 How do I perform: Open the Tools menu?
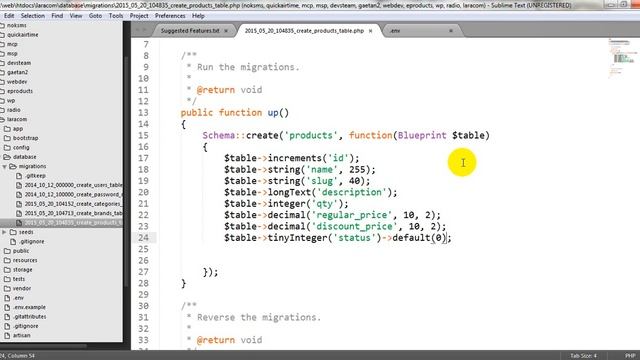pos(116,16)
